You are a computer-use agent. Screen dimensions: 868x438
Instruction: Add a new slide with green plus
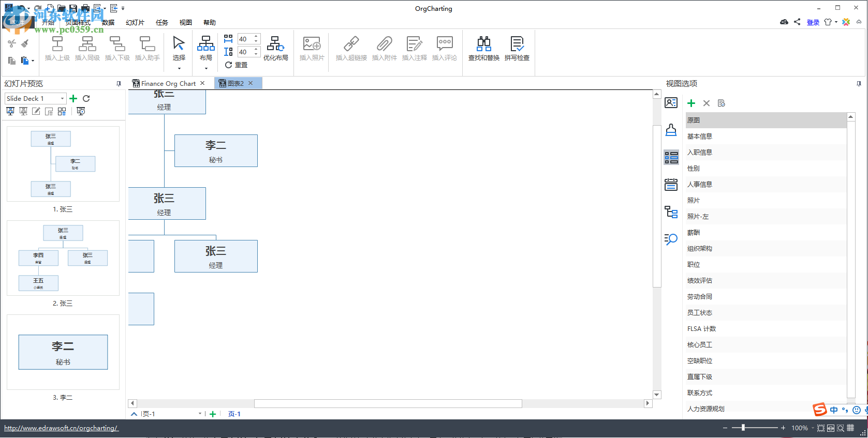(73, 98)
